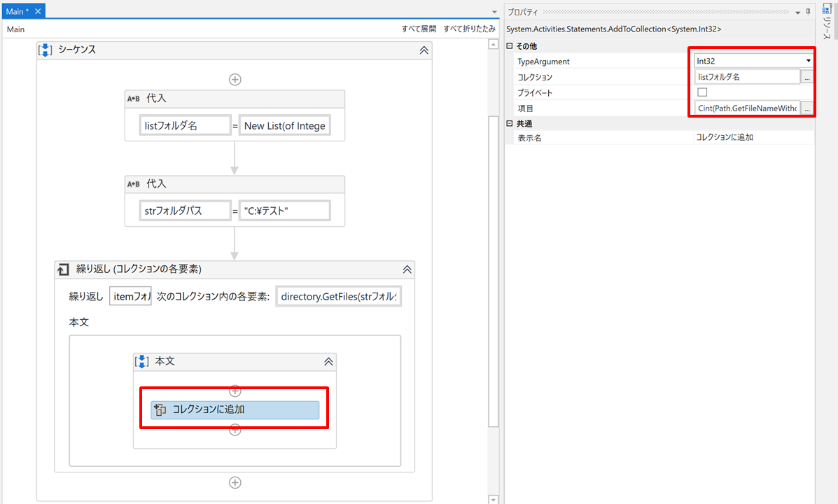Click the designer scrollbar down arrow
This screenshot has height=504, width=838.
click(x=494, y=499)
